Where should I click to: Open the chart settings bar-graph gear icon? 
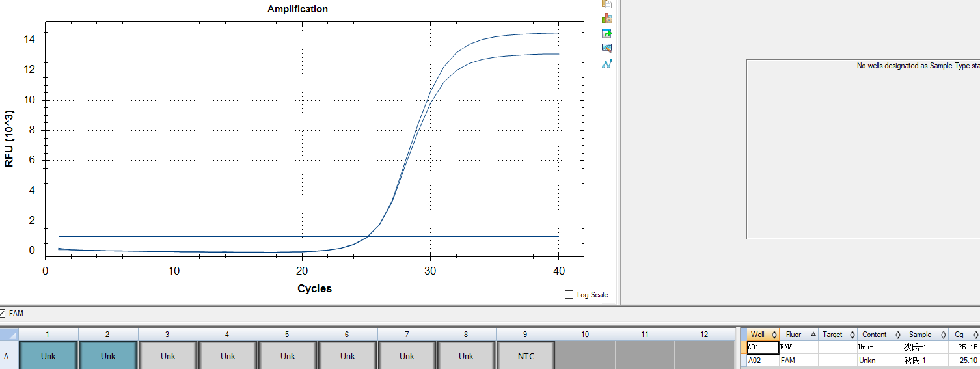[606, 18]
